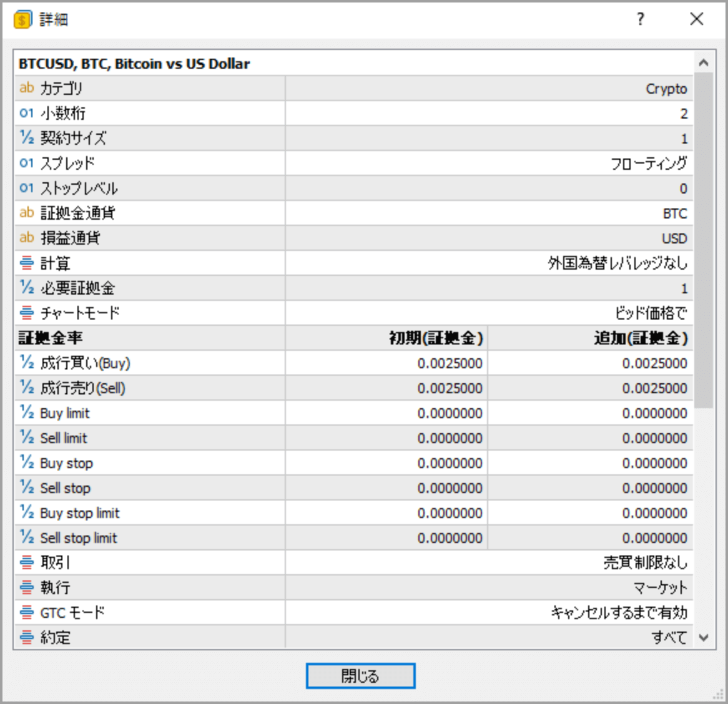Click the 追加(証拠金) column header

point(640,338)
